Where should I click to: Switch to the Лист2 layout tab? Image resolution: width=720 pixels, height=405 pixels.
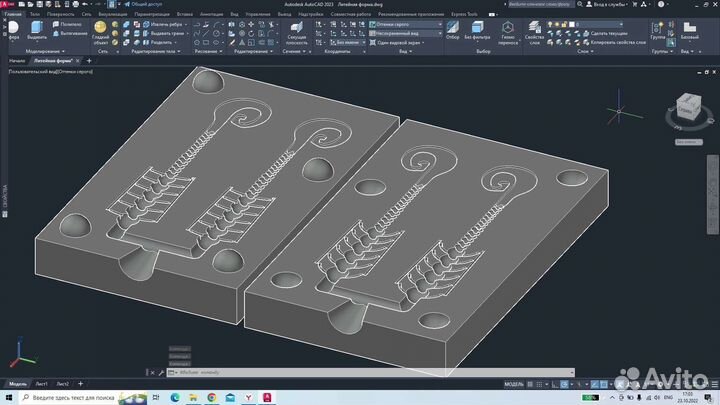click(62, 384)
